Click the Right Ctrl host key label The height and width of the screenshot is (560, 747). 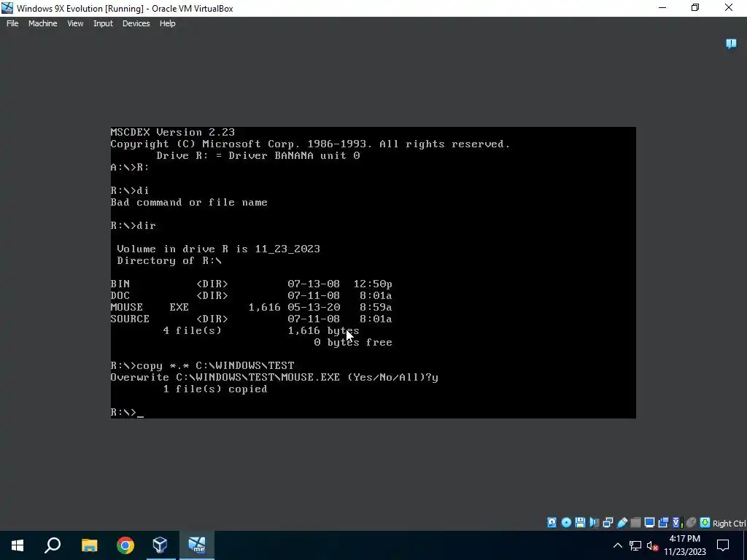[729, 524]
